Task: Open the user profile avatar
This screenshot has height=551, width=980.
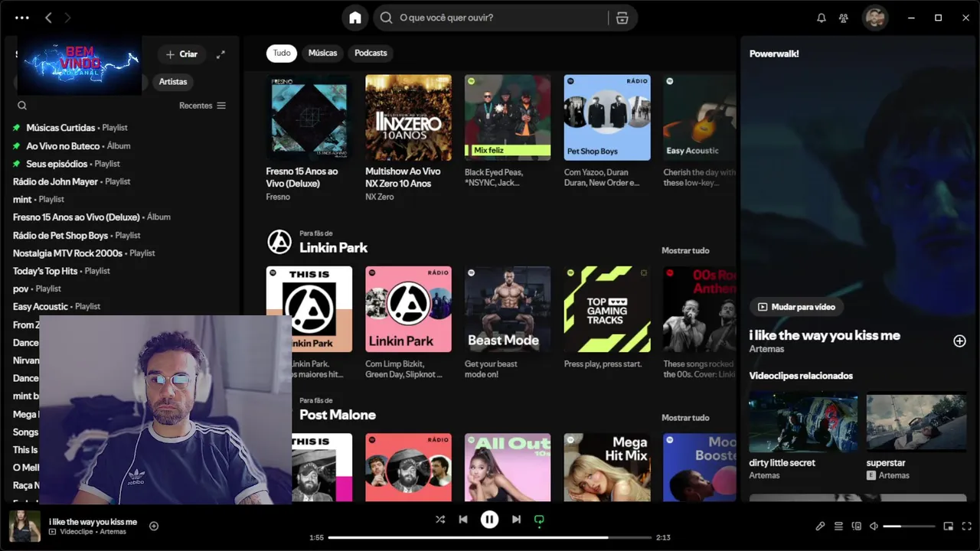Action: (875, 18)
